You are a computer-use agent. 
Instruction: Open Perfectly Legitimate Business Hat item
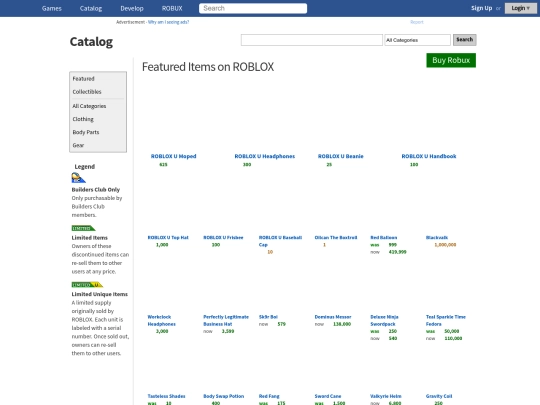pyautogui.click(x=226, y=320)
